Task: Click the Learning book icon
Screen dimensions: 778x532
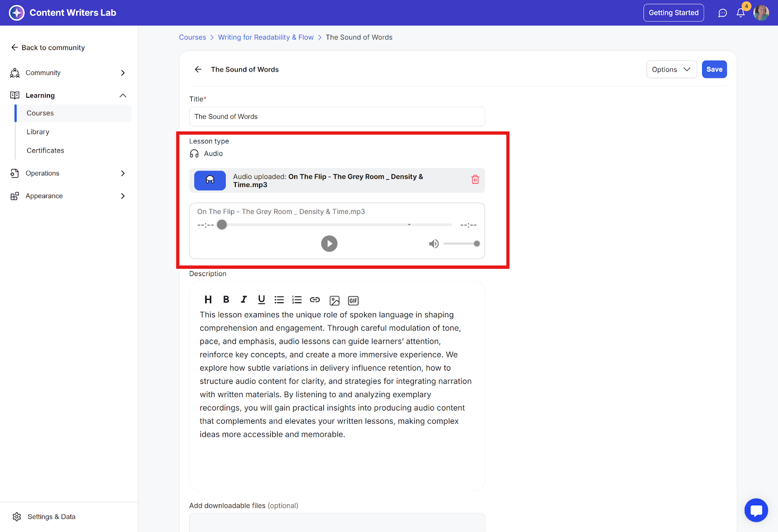Action: (x=15, y=95)
